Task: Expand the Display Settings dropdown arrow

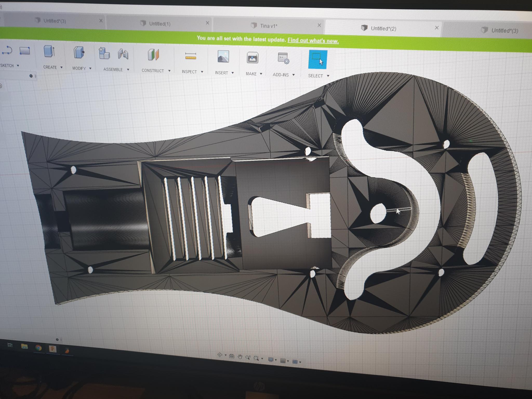Action: coord(276,360)
